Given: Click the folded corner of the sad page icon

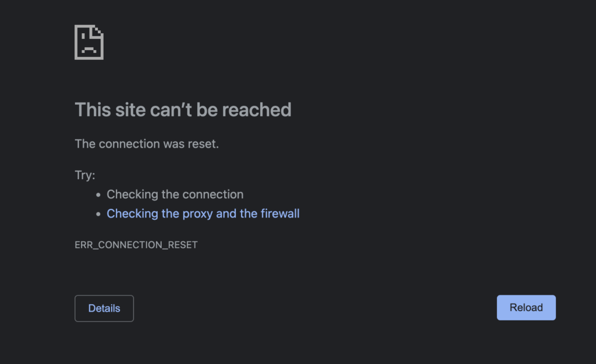Looking at the screenshot, I should (x=98, y=30).
